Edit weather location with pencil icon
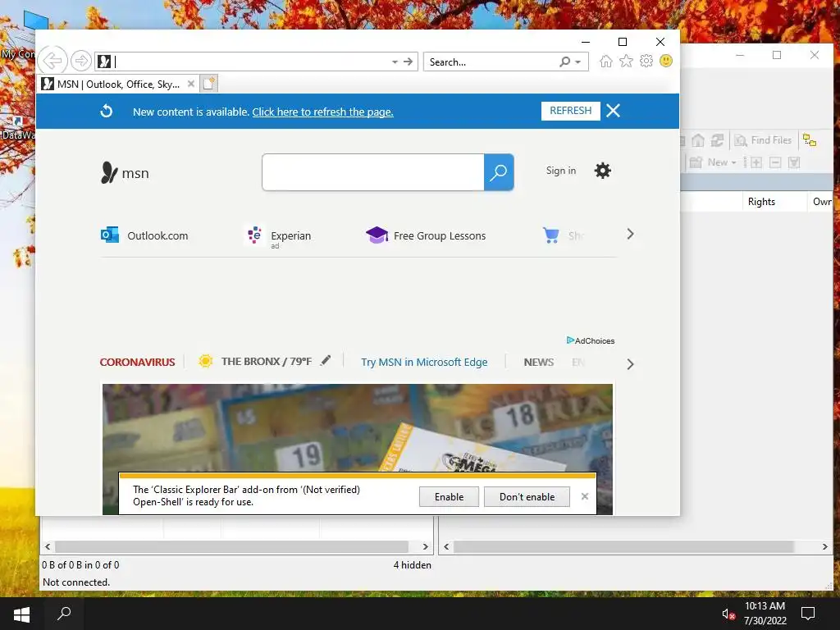The height and width of the screenshot is (630, 840). coord(325,361)
